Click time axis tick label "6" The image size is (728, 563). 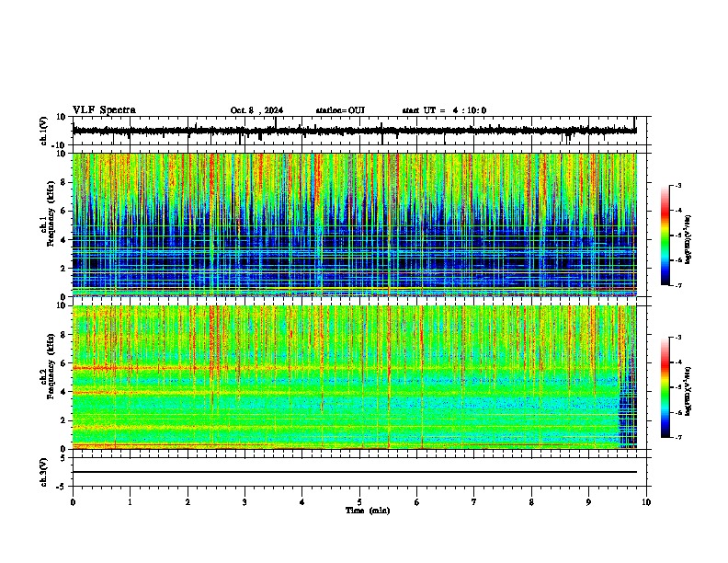(417, 502)
